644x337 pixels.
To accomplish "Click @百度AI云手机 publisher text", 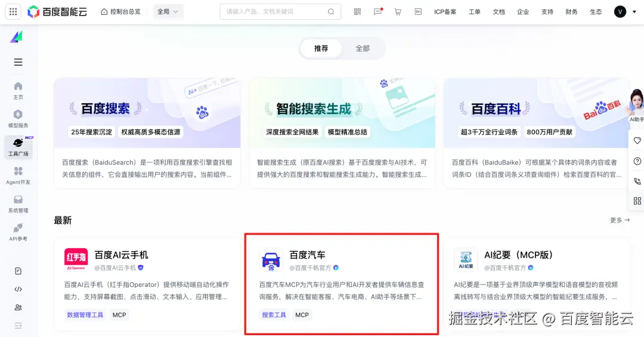I will coord(116,268).
